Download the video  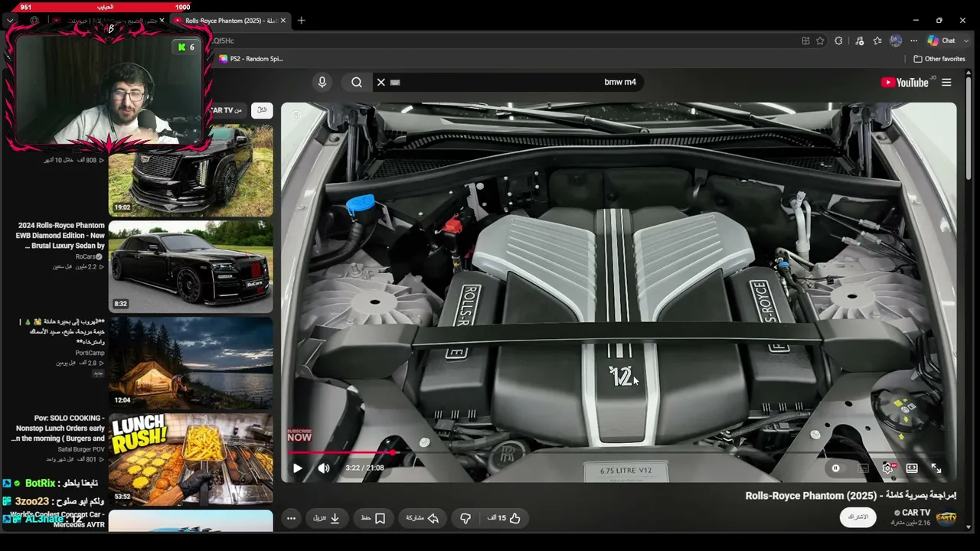pos(326,518)
